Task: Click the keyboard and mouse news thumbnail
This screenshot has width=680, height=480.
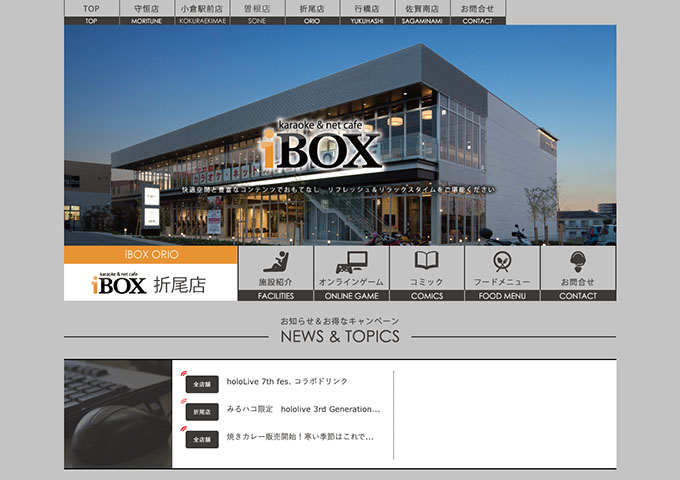Action: [118, 414]
